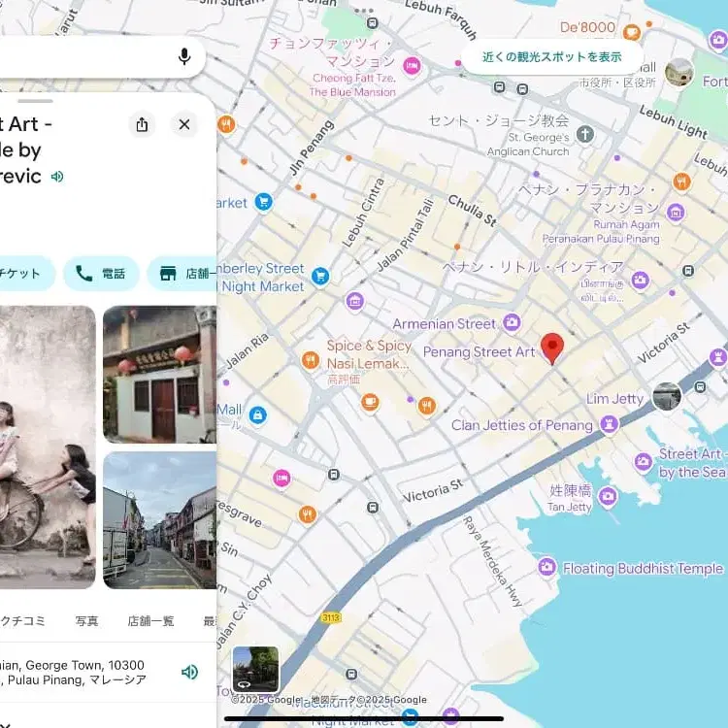Select the Pinang Peranakan Mansion museum marker

[676, 213]
